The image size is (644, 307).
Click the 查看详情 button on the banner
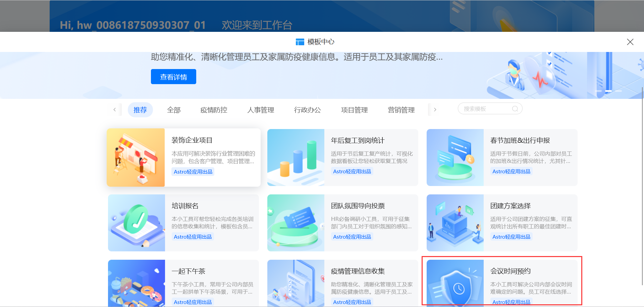pyautogui.click(x=173, y=76)
